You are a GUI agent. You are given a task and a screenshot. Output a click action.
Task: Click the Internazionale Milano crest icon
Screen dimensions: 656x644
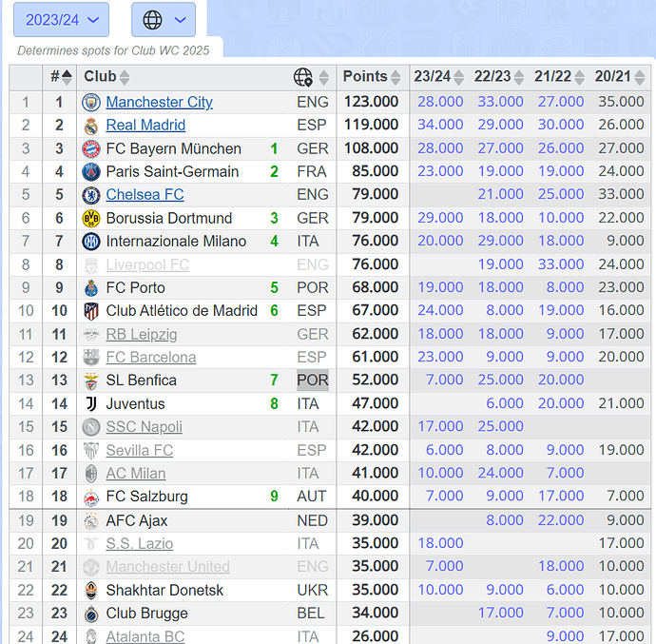(91, 242)
